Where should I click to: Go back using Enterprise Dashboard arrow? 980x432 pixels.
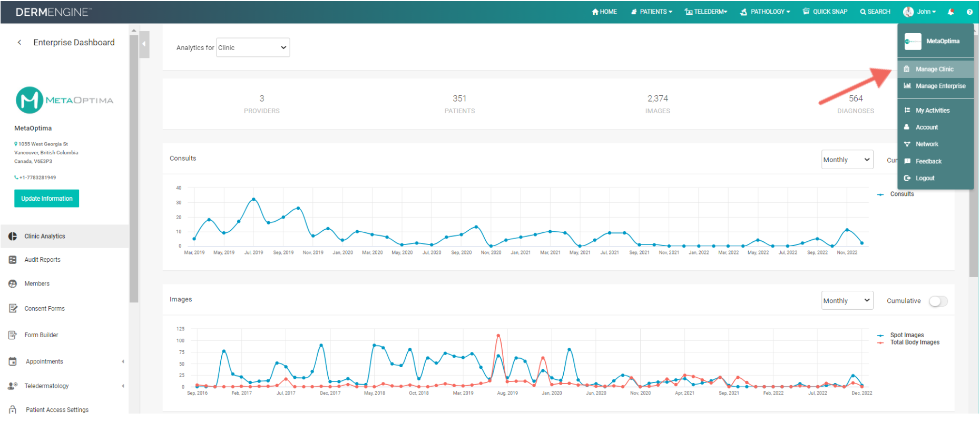click(x=19, y=43)
